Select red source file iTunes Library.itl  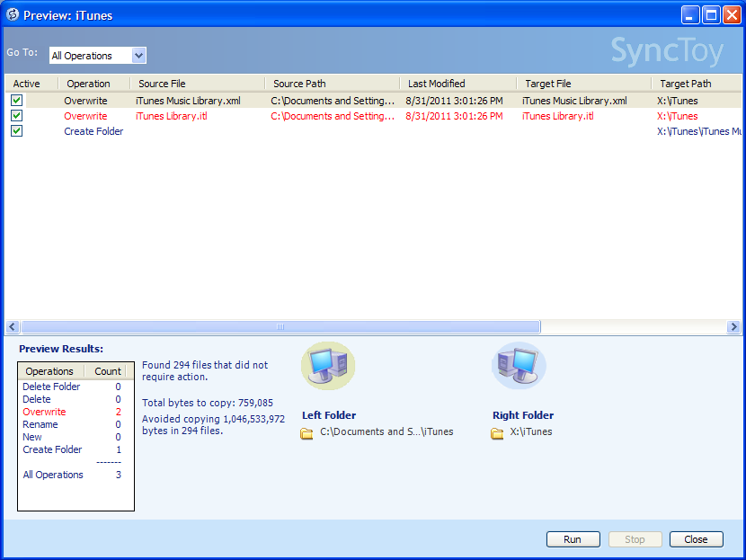pos(172,116)
